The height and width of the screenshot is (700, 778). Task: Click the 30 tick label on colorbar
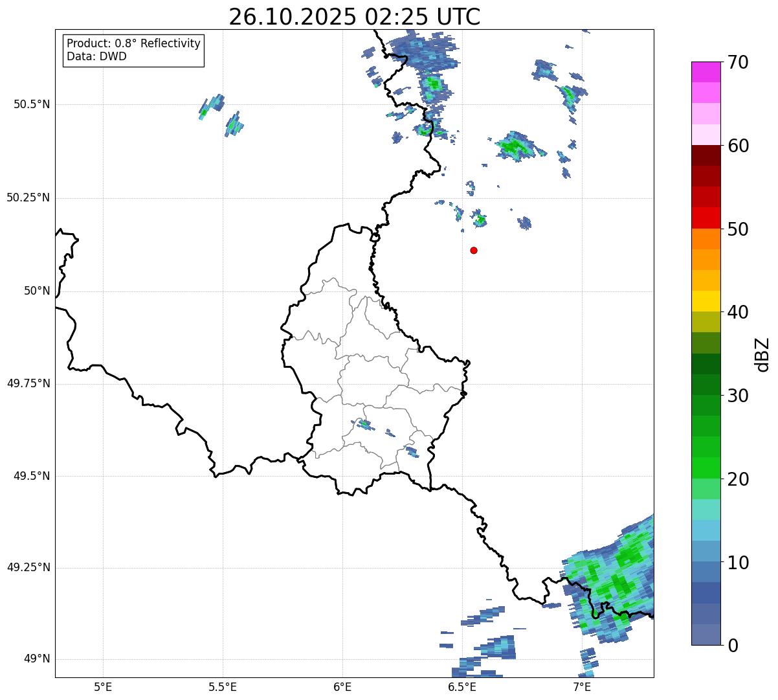point(737,396)
